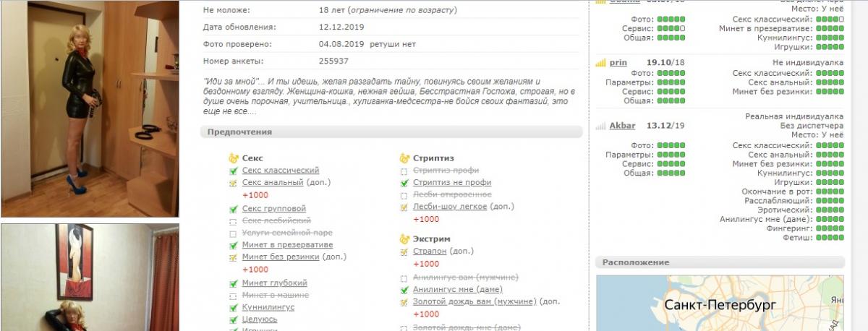Click the icon beside the Секс heading
The height and width of the screenshot is (331, 868).
click(234, 158)
